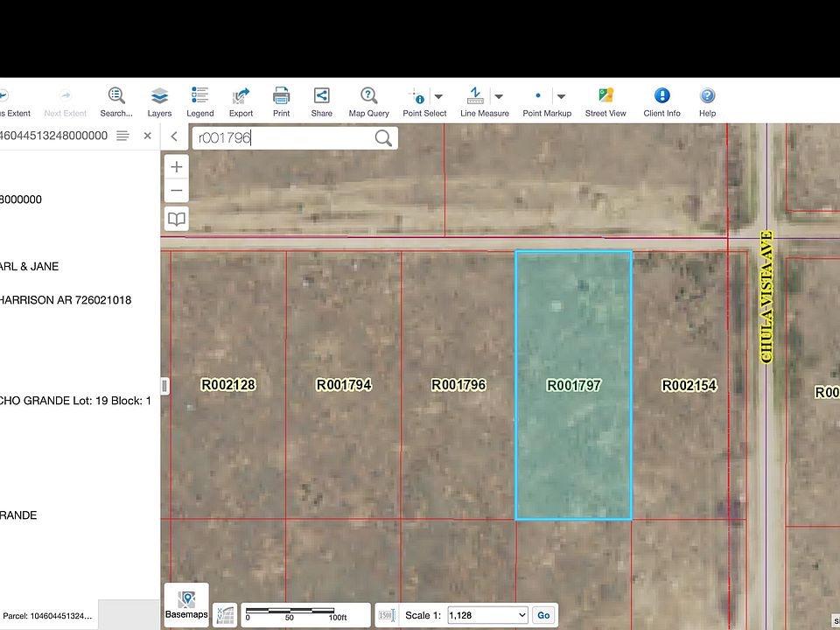Zoom in using the plus control

point(176,166)
